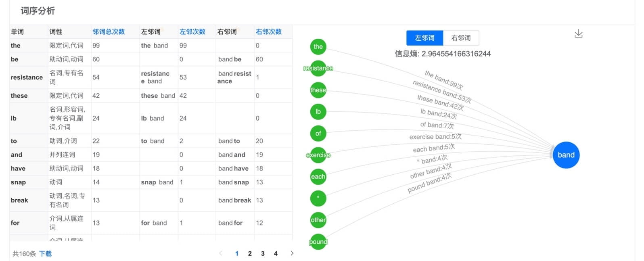Sort by 右邻次数 column header
Image resolution: width=644 pixels, height=261 pixels.
268,31
